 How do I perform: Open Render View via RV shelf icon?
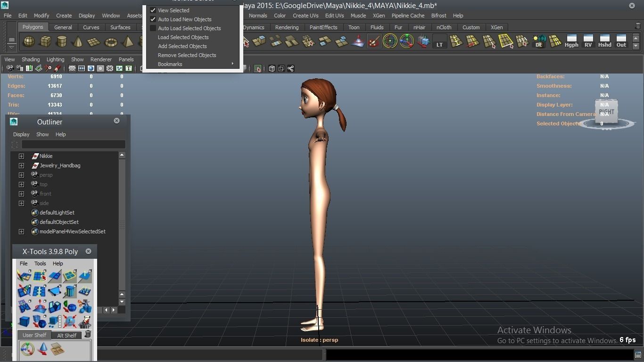(x=588, y=41)
